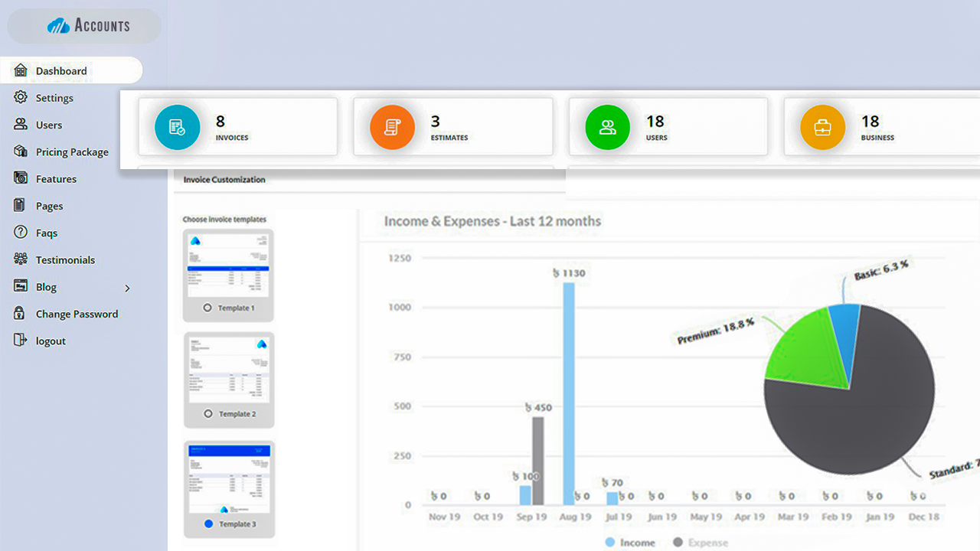Click the green Users circle icon
Image resolution: width=980 pixels, height=551 pixels.
pyautogui.click(x=607, y=127)
